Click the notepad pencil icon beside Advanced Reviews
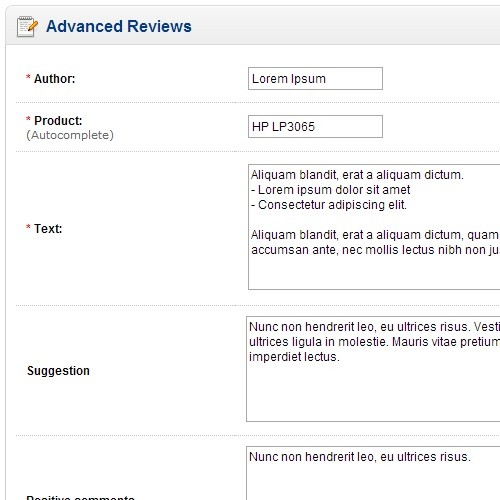This screenshot has width=500, height=500. [27, 26]
